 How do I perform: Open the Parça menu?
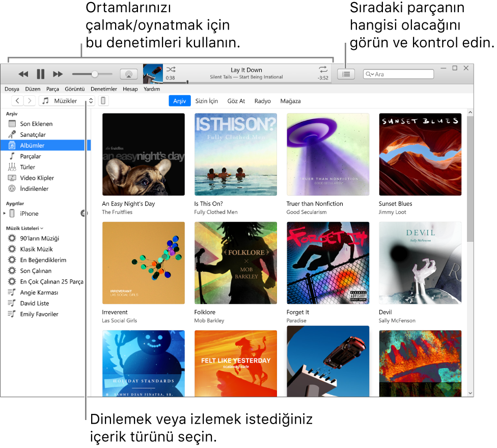pos(52,89)
